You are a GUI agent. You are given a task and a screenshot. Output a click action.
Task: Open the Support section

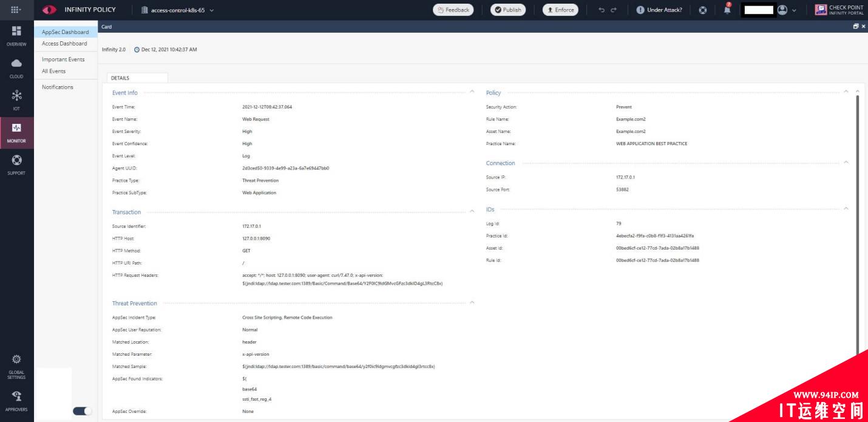coord(16,165)
